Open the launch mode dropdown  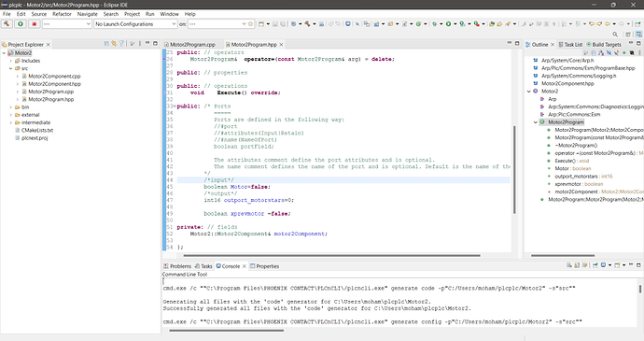pos(66,24)
